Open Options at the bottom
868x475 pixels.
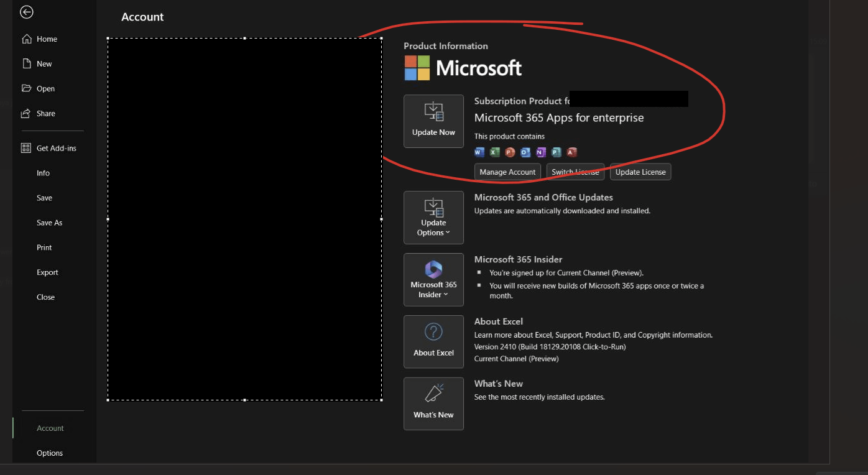tap(50, 453)
